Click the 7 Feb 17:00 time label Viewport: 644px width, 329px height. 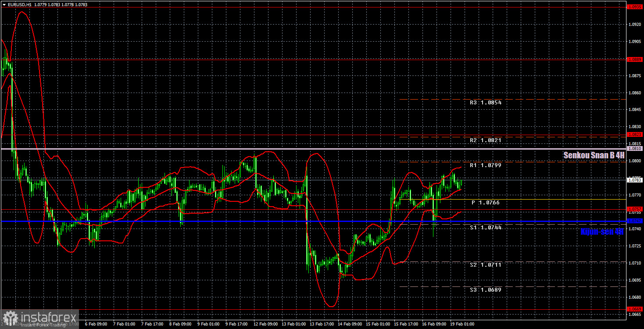point(152,324)
